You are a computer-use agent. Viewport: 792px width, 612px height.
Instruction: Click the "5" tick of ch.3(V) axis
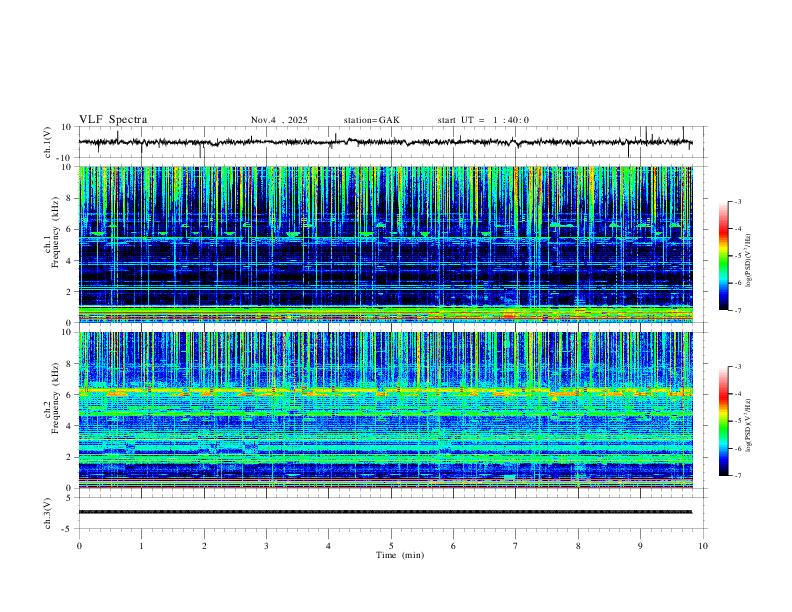coord(69,498)
